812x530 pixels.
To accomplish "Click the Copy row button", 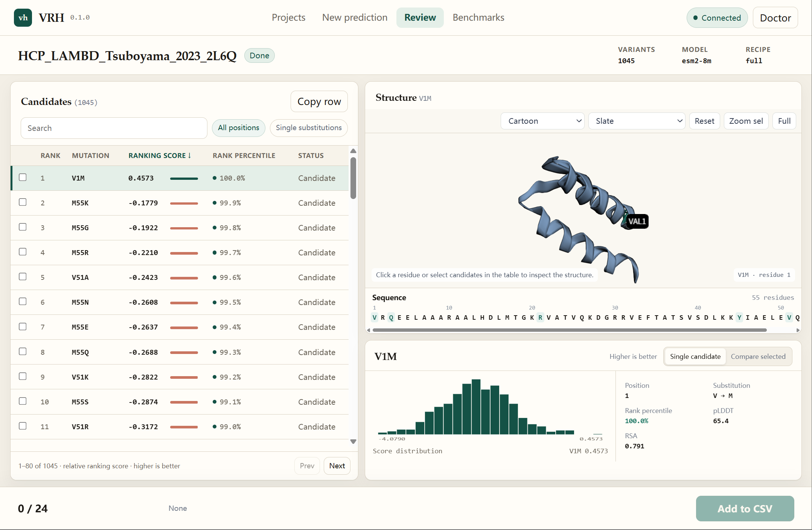I will click(319, 102).
